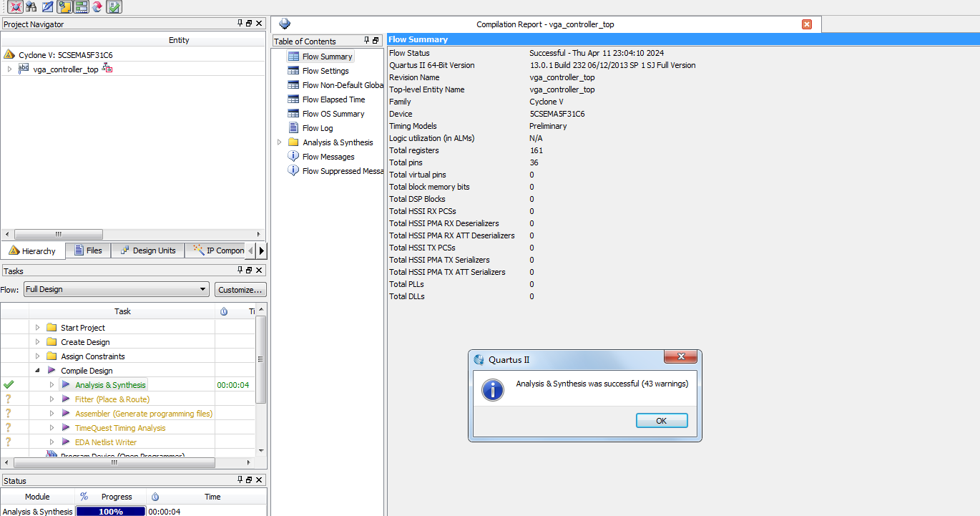The height and width of the screenshot is (516, 980).
Task: Click the pen editing icon in toolbar
Action: click(47, 7)
